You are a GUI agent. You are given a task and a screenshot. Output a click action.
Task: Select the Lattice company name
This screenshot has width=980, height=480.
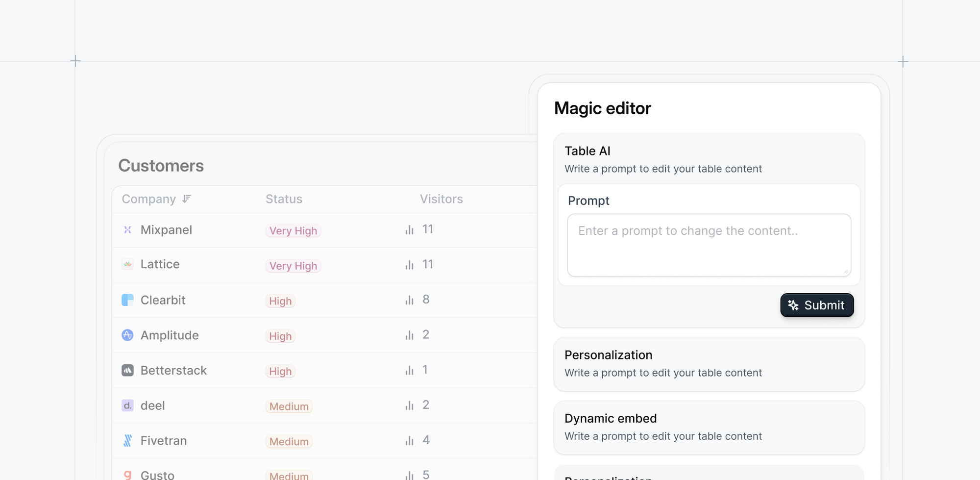160,264
